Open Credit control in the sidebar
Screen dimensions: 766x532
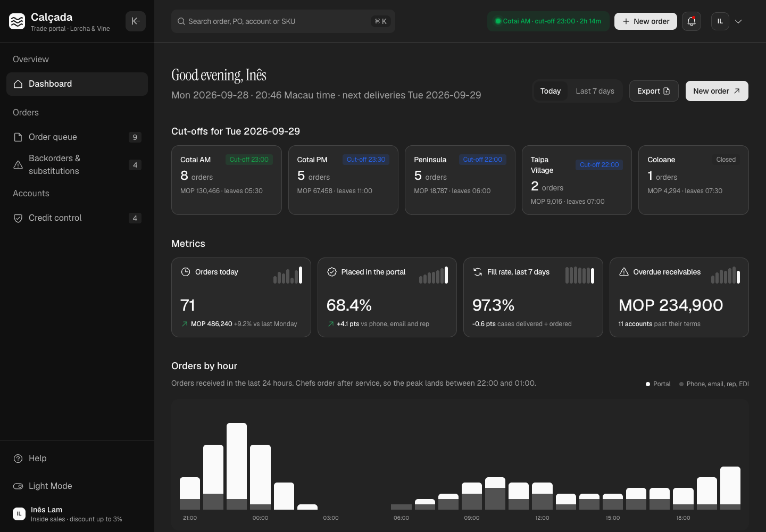(77, 218)
